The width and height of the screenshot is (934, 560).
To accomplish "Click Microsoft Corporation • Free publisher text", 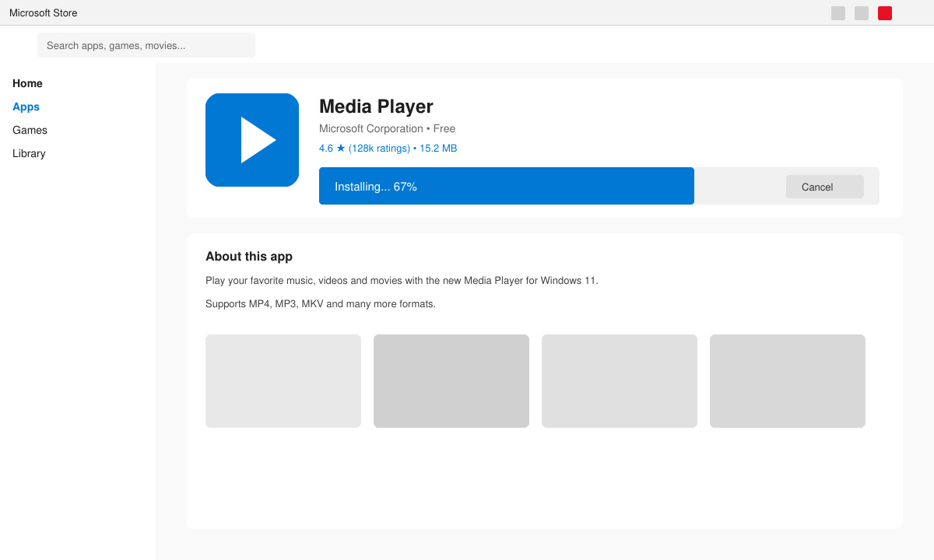I will [x=388, y=128].
